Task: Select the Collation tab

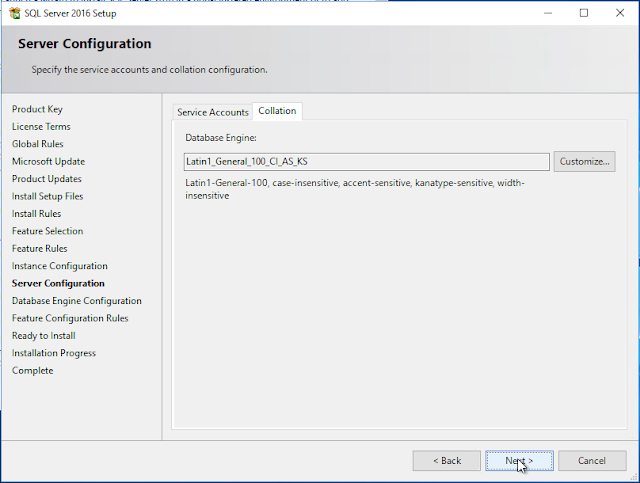Action: click(277, 111)
